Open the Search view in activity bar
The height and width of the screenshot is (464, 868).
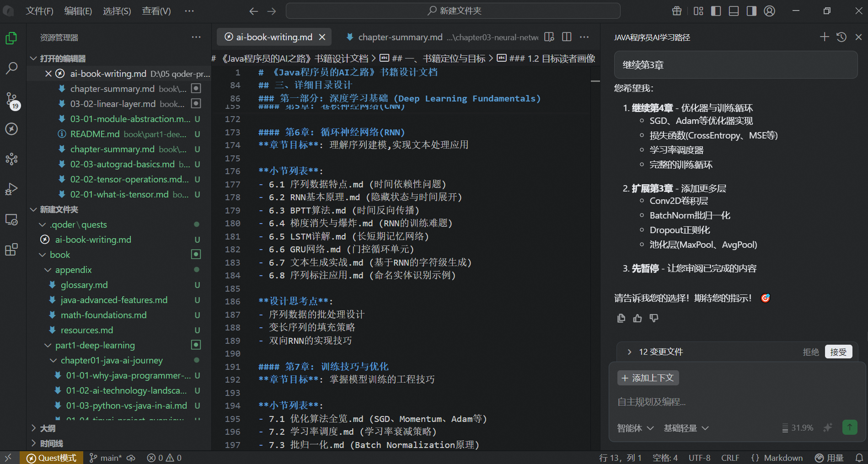click(x=11, y=69)
